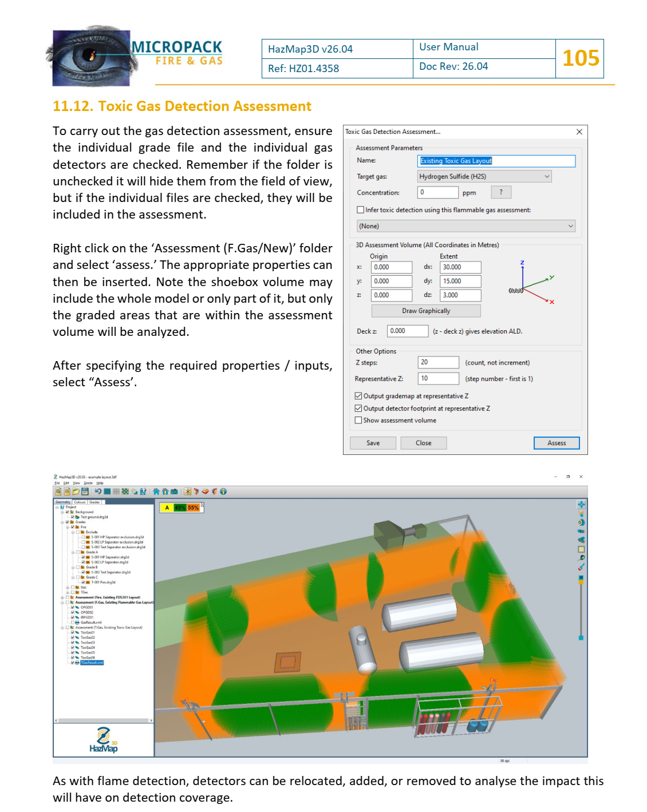Screen dimensions: 647x812
Task: Open the folder icon in HazMap3D toolbar
Action: [76, 492]
